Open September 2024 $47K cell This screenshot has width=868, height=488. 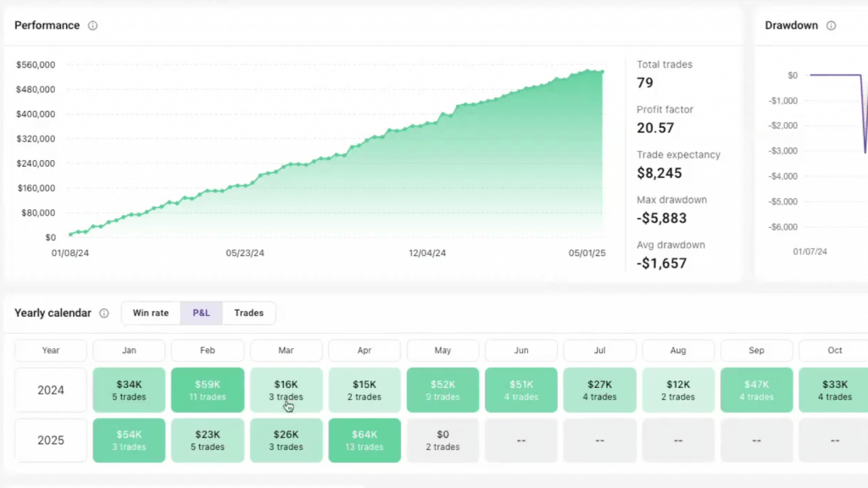tap(756, 390)
